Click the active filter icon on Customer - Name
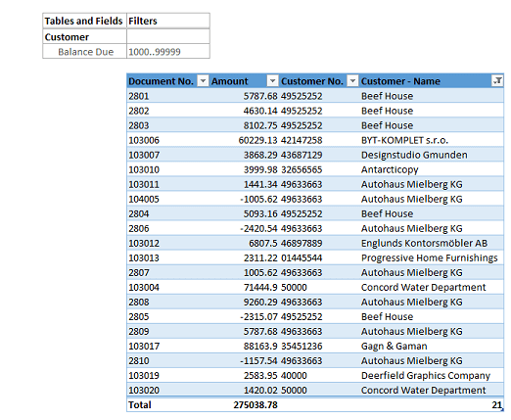The image size is (511, 420). [497, 80]
